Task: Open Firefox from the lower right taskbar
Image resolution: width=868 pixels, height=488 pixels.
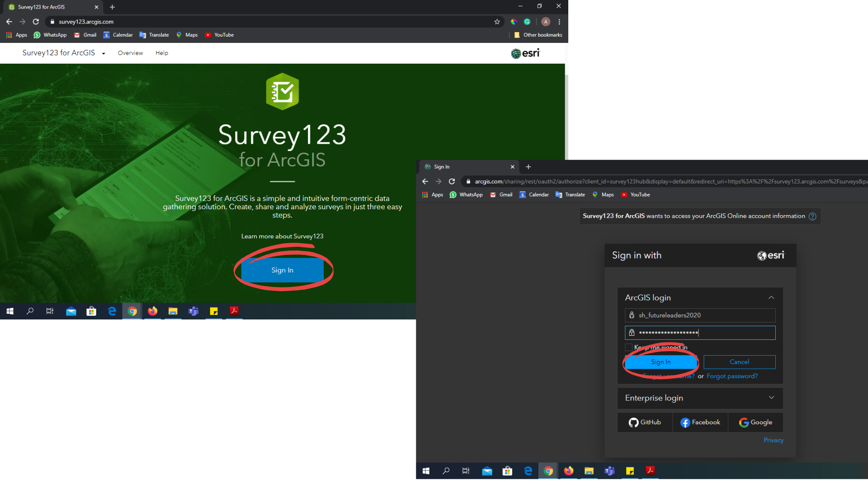Action: point(569,471)
